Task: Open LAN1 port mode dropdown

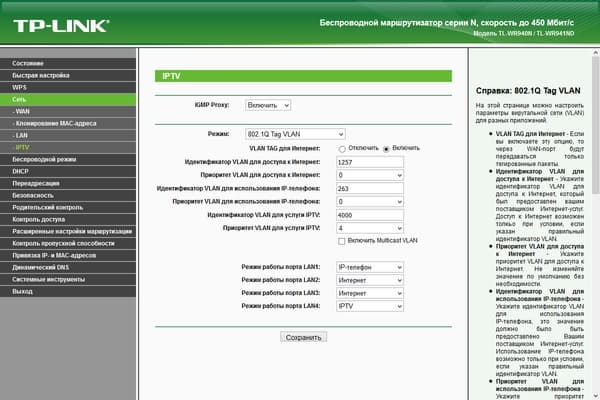Action: click(x=370, y=267)
